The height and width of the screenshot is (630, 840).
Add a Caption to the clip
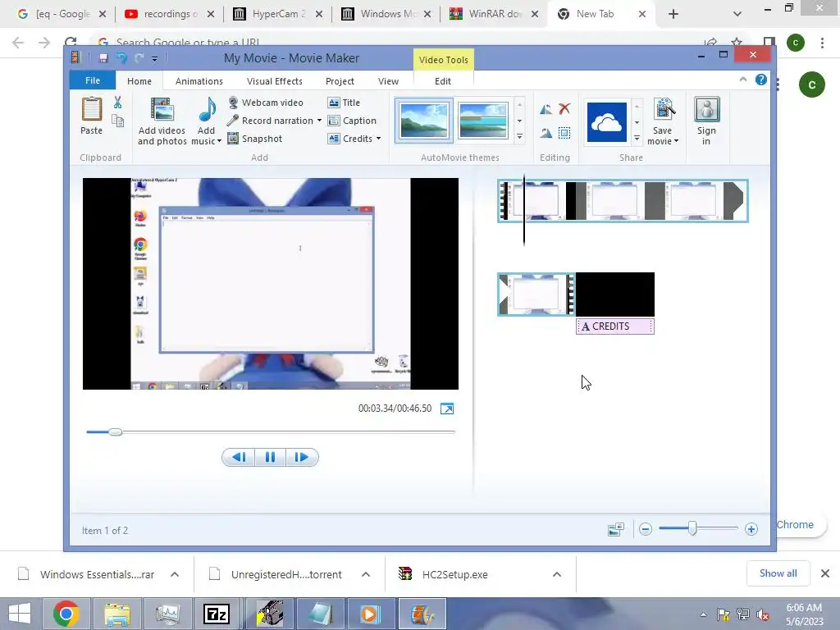point(352,121)
